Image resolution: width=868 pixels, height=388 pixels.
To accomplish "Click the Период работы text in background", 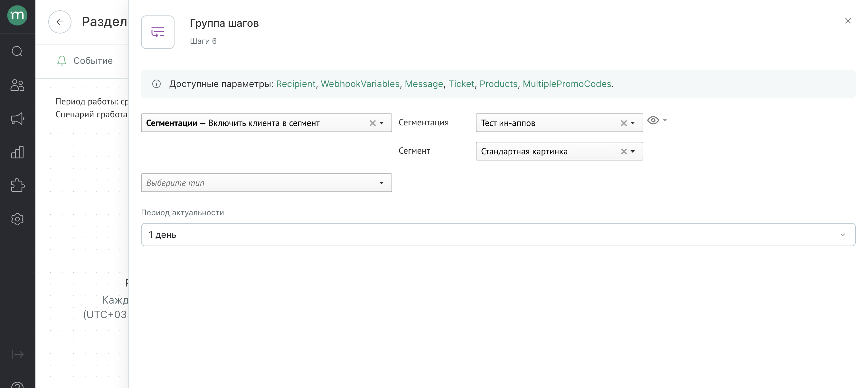I will point(92,102).
